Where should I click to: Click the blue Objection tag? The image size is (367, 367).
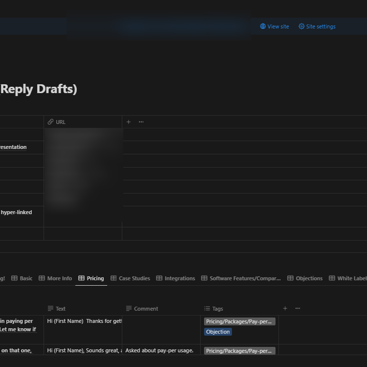coord(218,332)
